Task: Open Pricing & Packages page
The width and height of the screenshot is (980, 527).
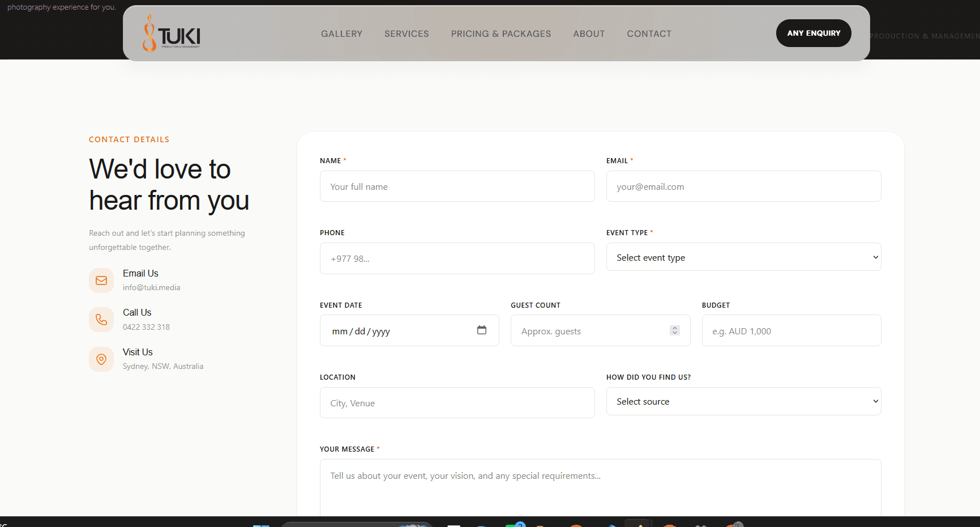Action: (501, 34)
